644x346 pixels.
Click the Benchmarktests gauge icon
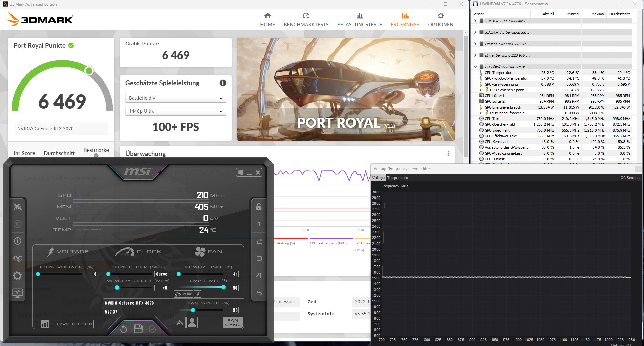(x=306, y=16)
